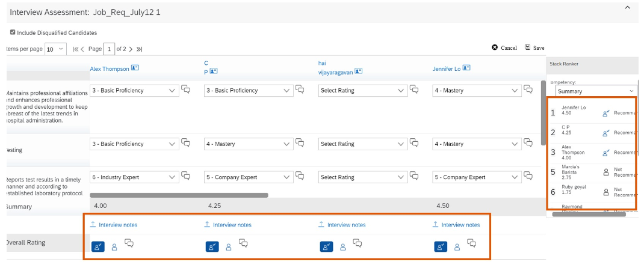Save the interview assessment

pos(534,47)
